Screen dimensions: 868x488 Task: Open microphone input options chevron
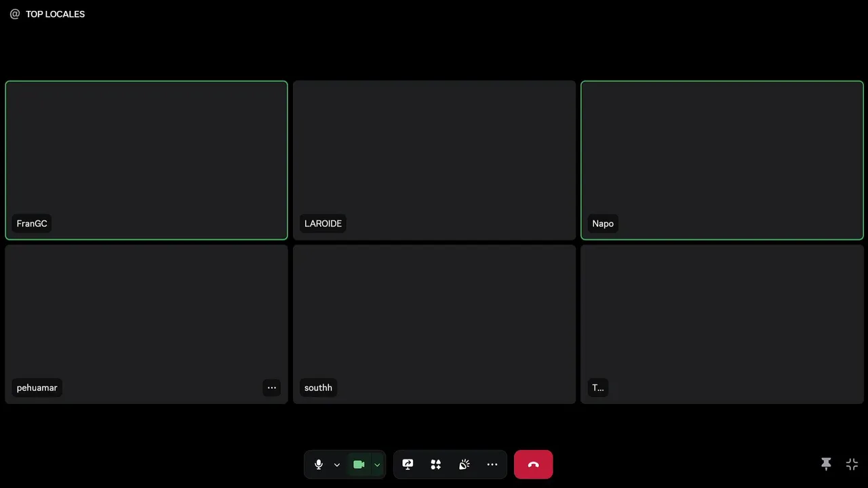(x=336, y=465)
